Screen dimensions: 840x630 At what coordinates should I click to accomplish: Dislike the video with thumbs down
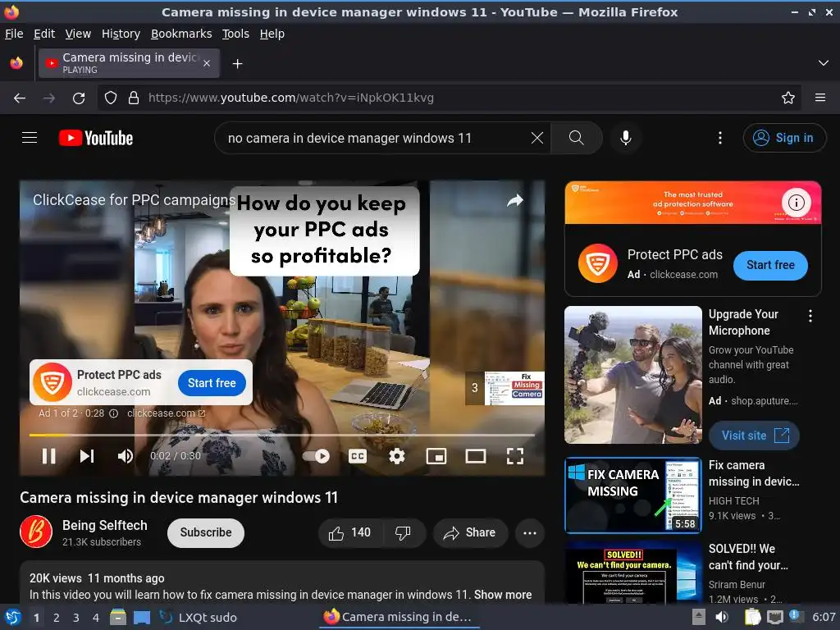404,532
